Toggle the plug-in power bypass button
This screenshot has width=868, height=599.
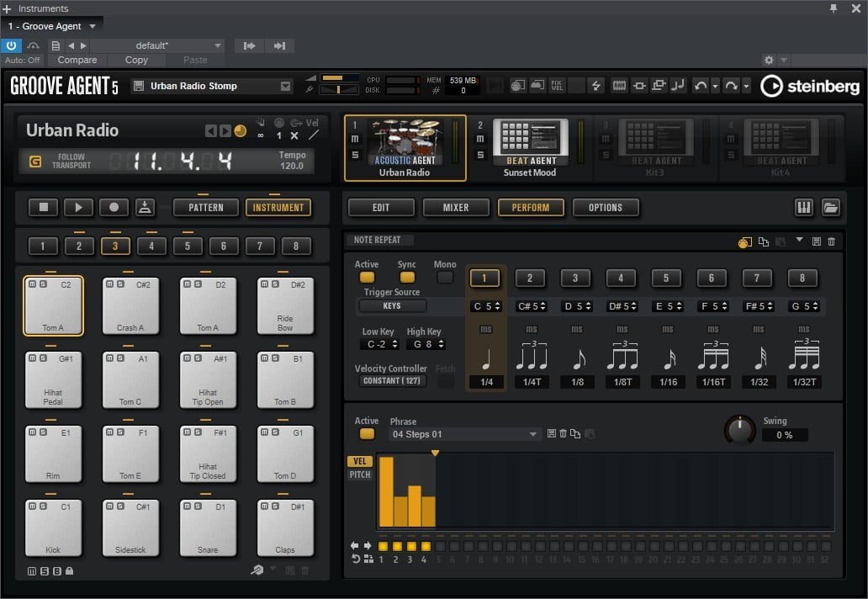[11, 45]
